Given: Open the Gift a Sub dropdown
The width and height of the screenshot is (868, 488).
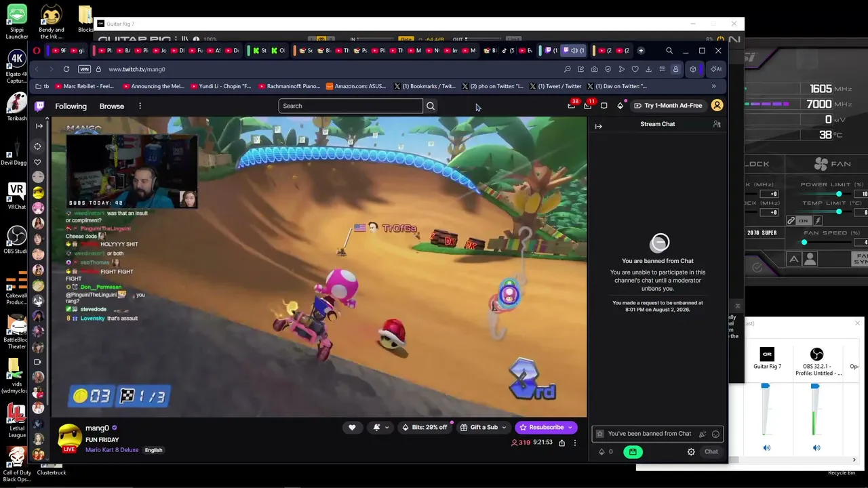Looking at the screenshot, I should pyautogui.click(x=483, y=427).
